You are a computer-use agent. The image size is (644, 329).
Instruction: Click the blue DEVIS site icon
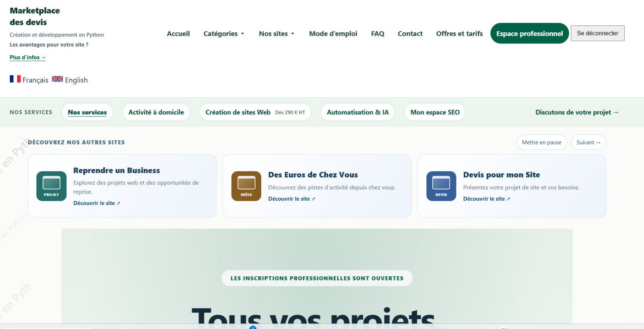coord(441,186)
